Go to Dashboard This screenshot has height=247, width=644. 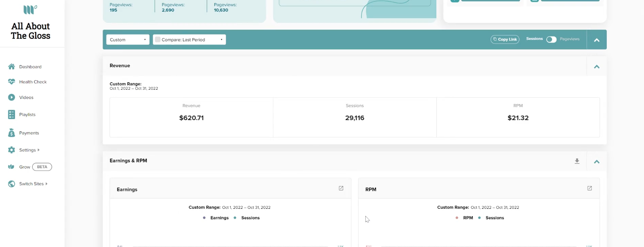[x=30, y=67]
